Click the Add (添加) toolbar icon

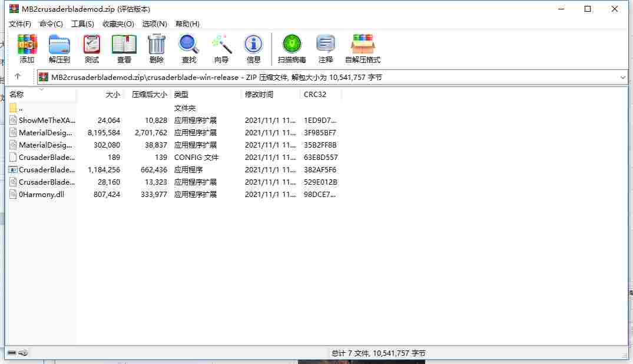[27, 44]
